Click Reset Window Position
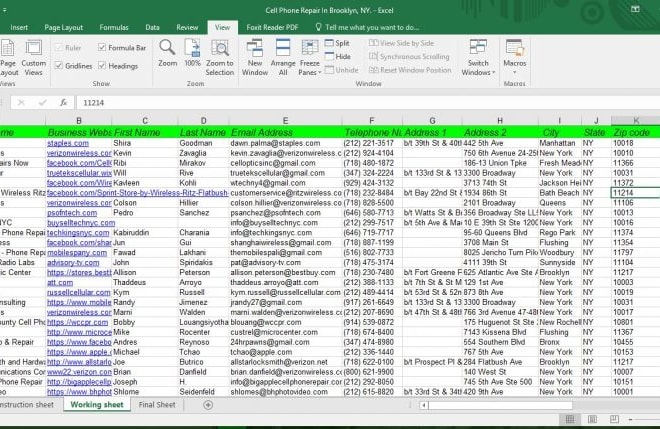The width and height of the screenshot is (660, 429). coord(410,70)
